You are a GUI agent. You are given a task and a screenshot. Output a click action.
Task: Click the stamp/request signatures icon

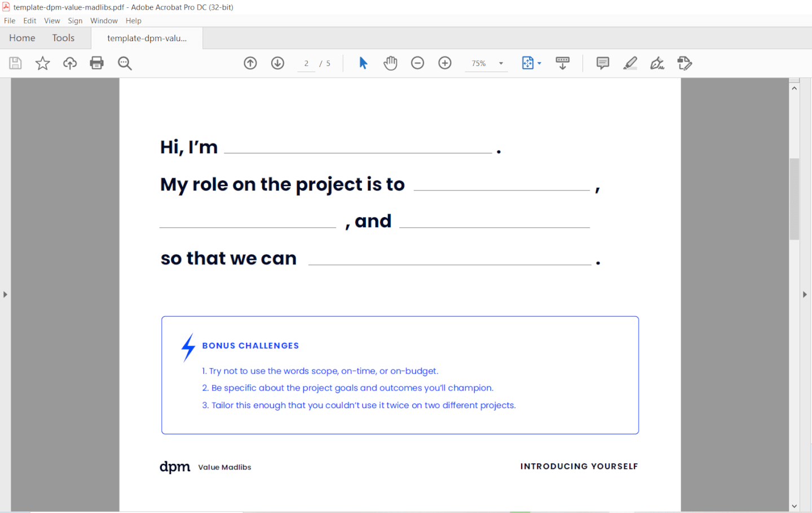point(685,63)
